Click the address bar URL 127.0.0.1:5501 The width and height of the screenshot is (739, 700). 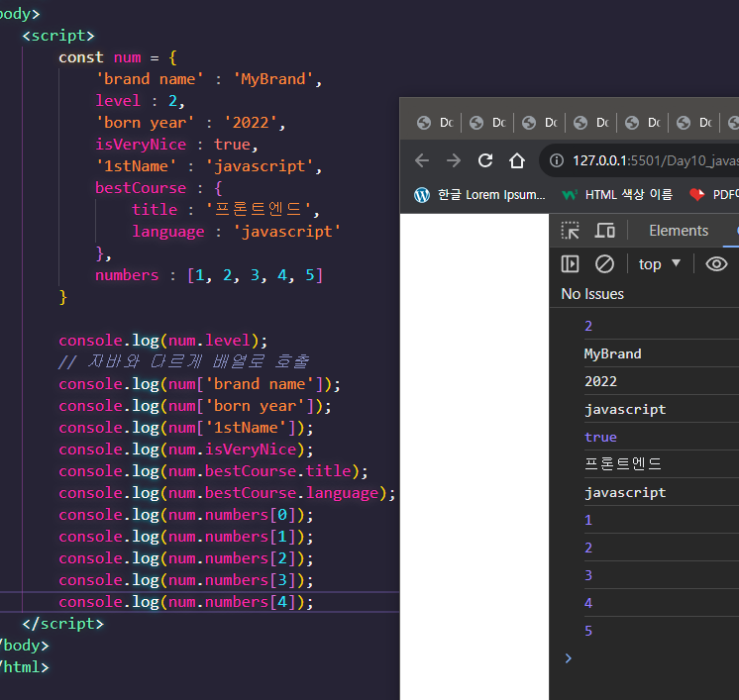(x=654, y=160)
